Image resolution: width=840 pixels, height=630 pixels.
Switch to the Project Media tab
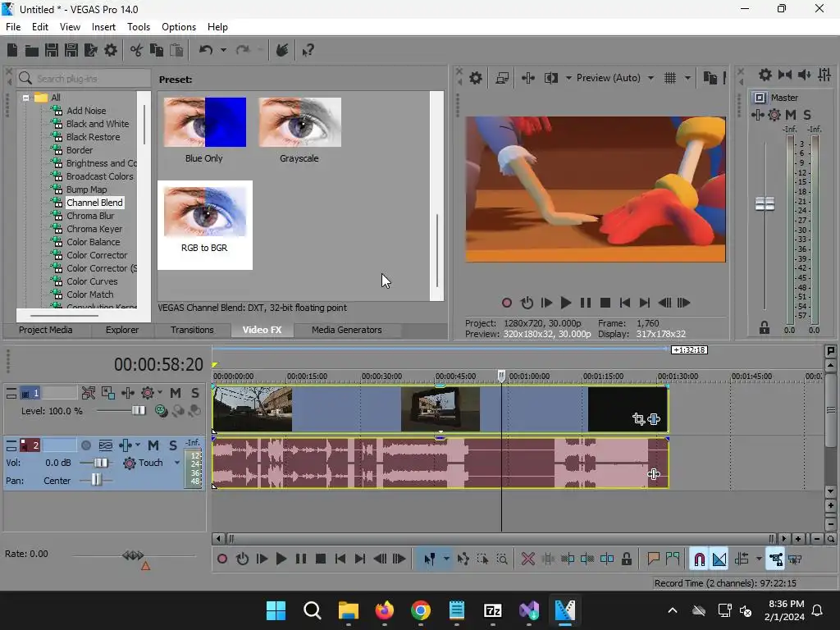click(x=46, y=330)
